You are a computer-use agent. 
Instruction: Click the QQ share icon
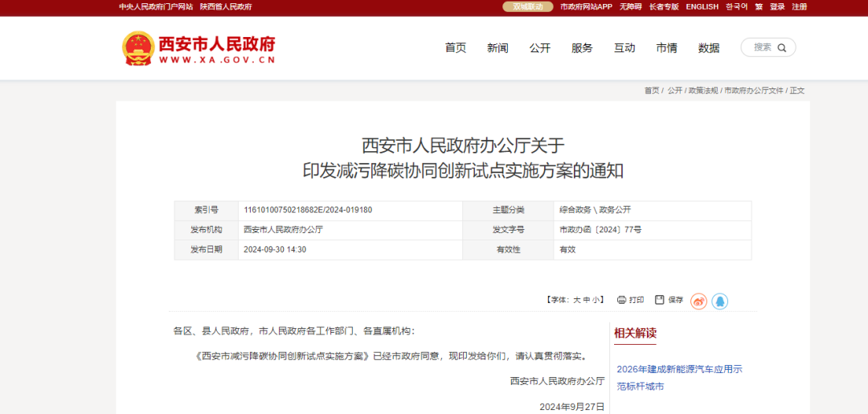(x=720, y=301)
